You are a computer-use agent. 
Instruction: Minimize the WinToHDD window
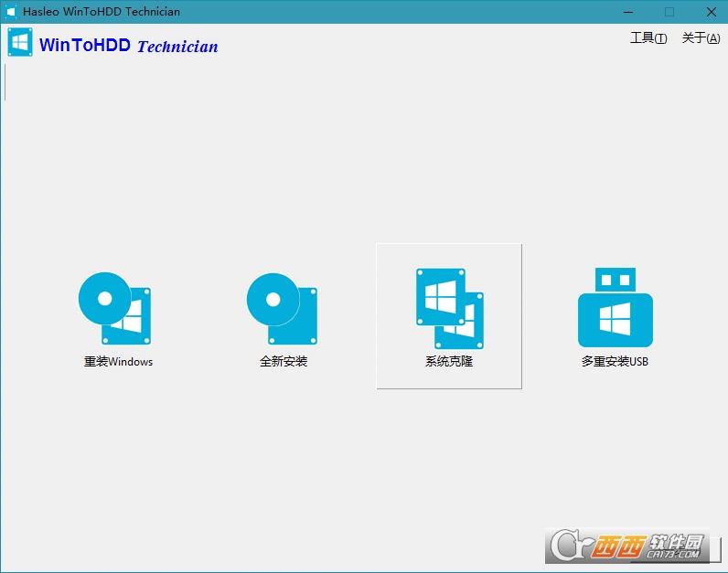(628, 12)
